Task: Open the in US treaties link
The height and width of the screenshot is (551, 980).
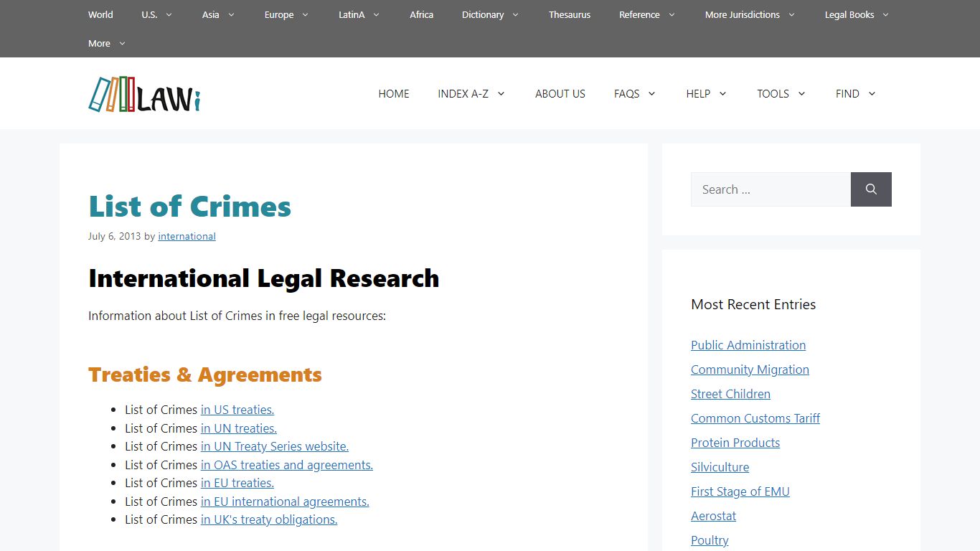Action: [x=237, y=410]
